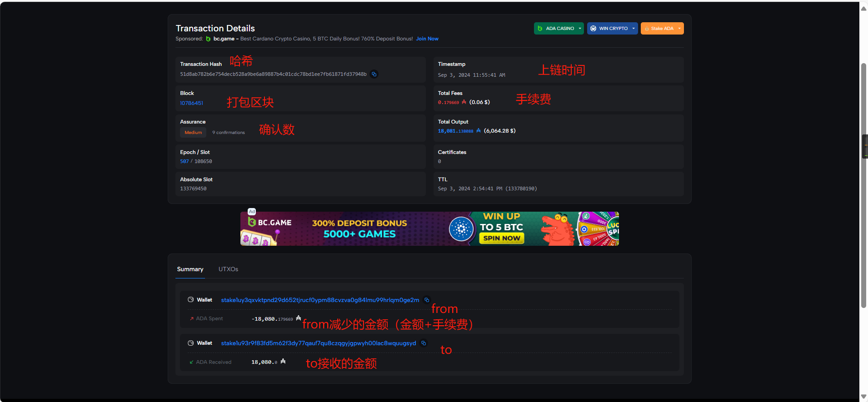This screenshot has width=868, height=402.
Task: Click the scrollbar up arrow
Action: coord(863,8)
